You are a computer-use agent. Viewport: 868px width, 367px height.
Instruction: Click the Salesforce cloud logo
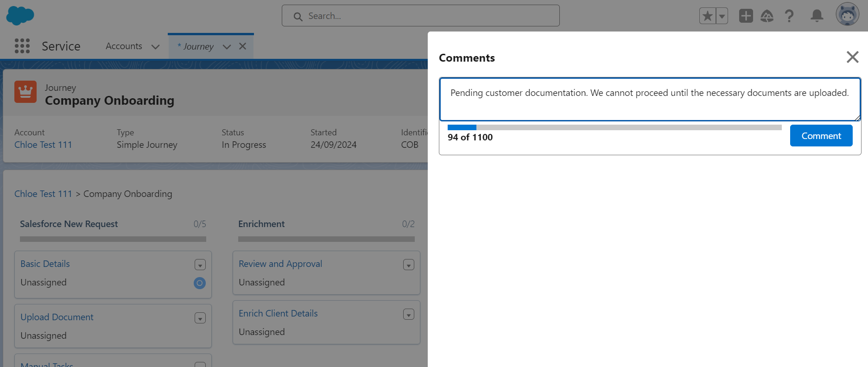(20, 16)
